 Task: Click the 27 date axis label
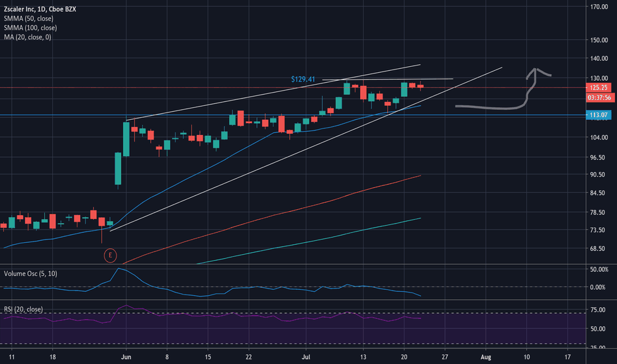coord(445,357)
